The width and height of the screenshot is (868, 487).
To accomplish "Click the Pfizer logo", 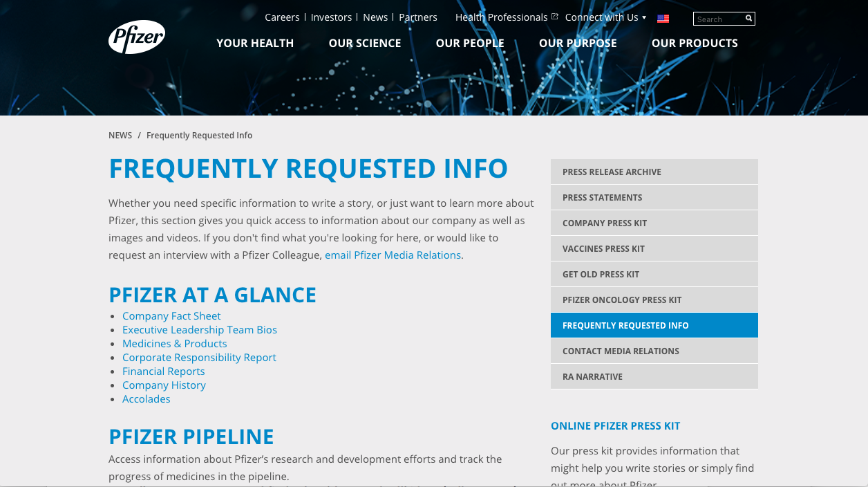I will coord(137,37).
